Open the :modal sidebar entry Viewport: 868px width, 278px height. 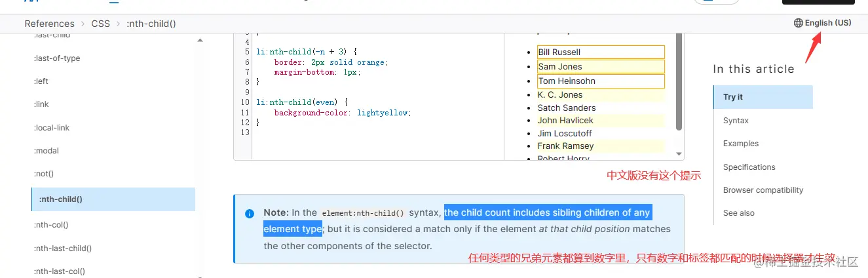click(x=47, y=151)
